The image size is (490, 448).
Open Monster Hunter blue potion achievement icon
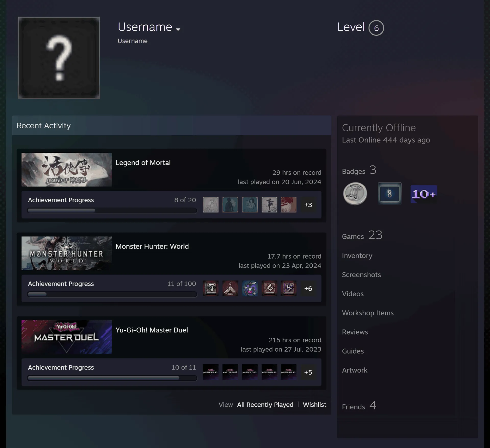[x=250, y=288]
